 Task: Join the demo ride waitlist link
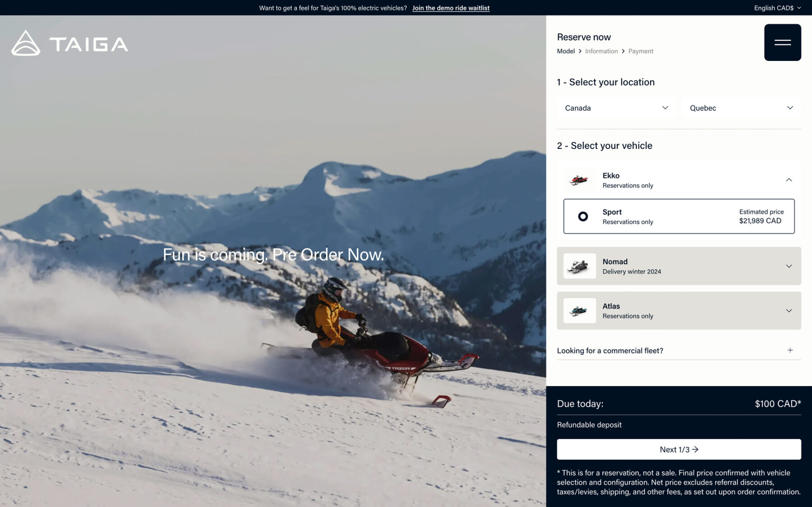451,8
